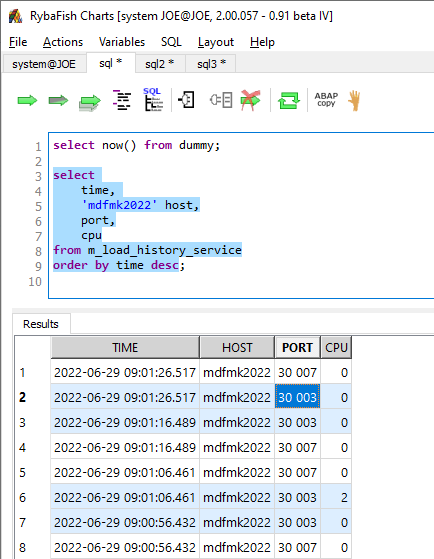Image resolution: width=434 pixels, height=559 pixels.
Task: Open the SQL menu
Action: click(x=171, y=42)
